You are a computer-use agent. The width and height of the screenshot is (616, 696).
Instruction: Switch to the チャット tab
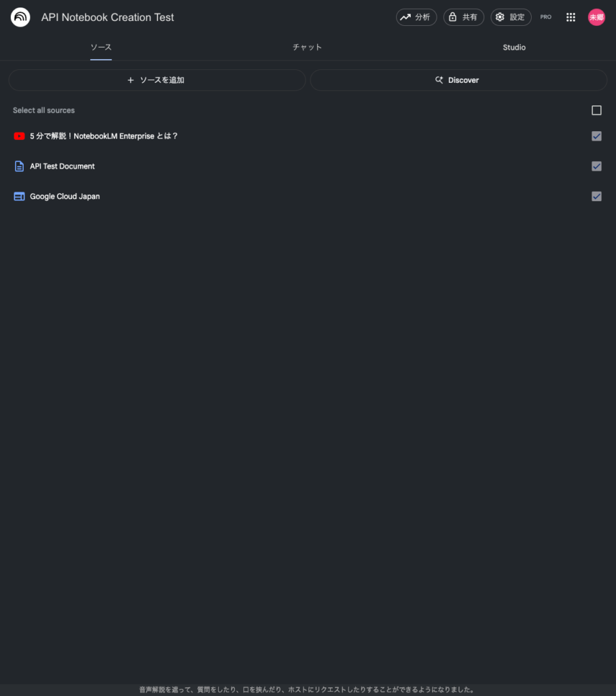307,48
